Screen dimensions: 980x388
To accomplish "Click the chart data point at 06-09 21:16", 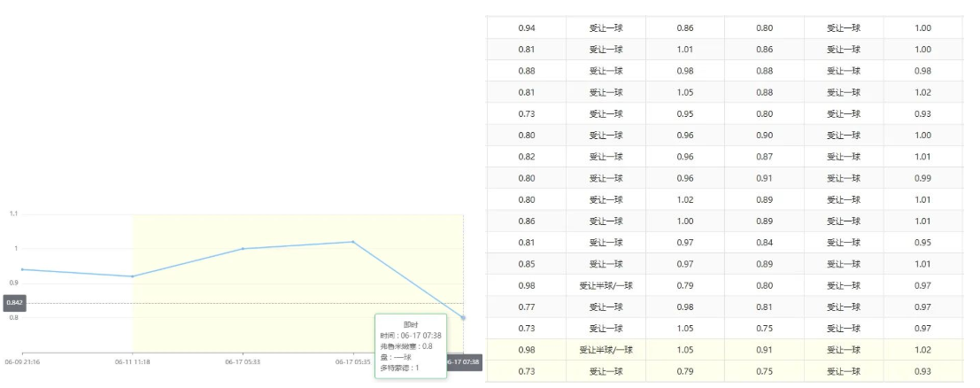I will point(22,269).
